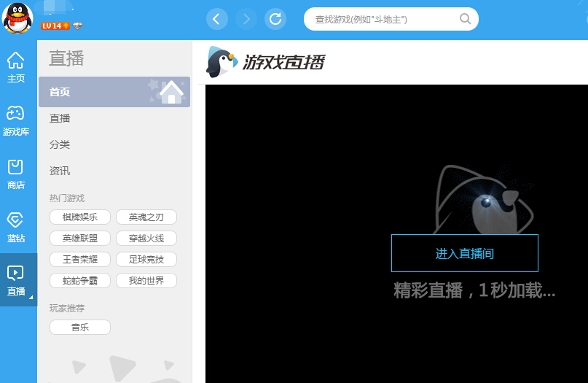This screenshot has height=383, width=588.
Task: Click the 精彩直播，1秒加载 text
Action: pyautogui.click(x=474, y=290)
